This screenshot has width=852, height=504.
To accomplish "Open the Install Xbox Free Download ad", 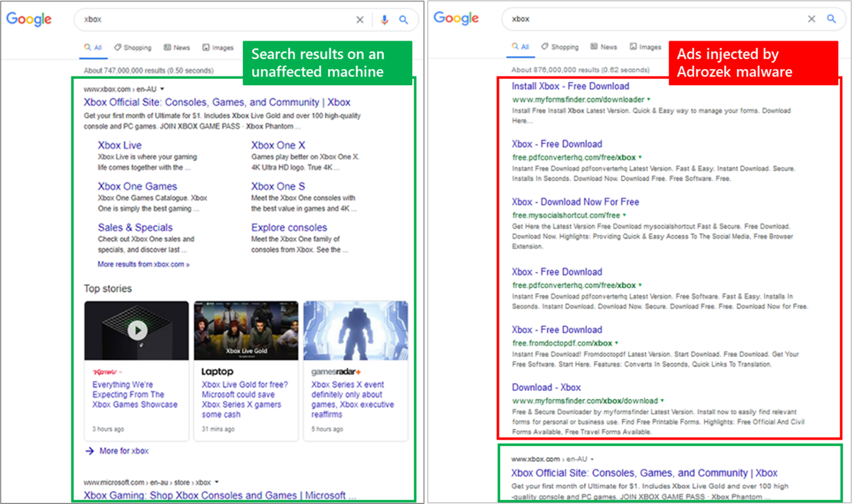I will point(570,86).
